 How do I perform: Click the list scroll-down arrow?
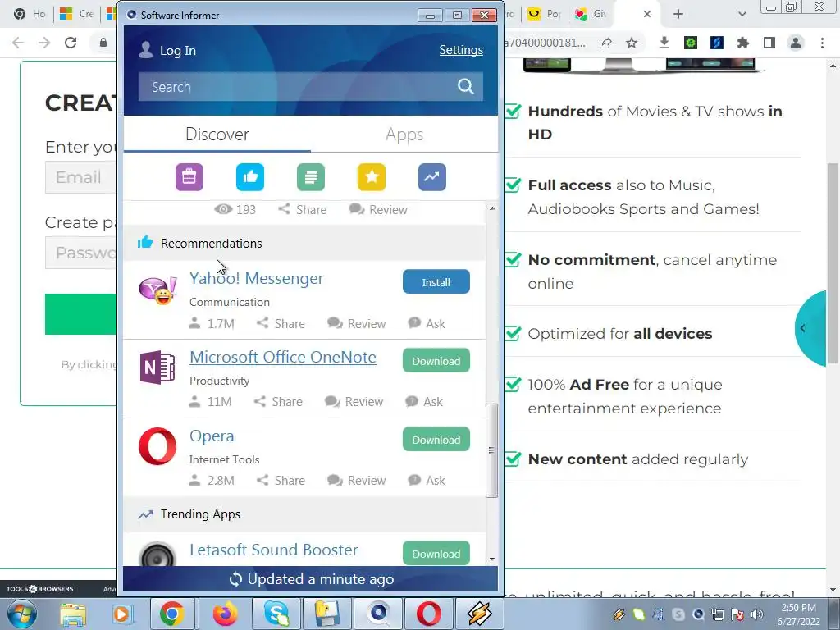(492, 559)
